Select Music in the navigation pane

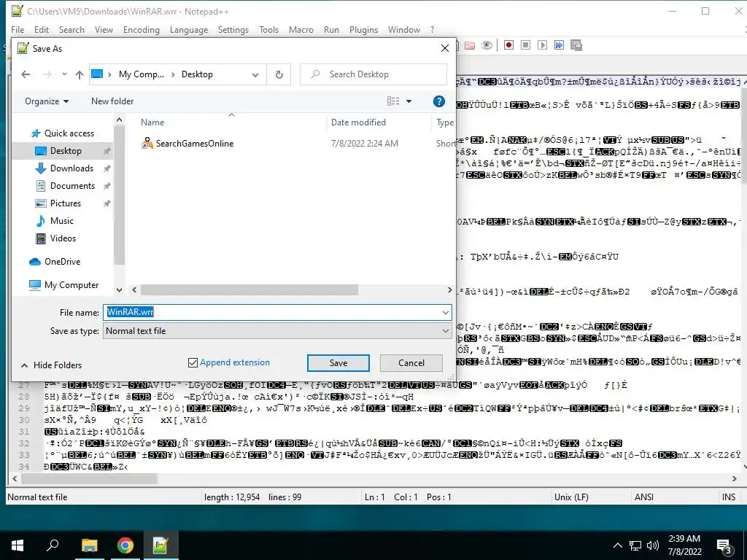click(62, 221)
